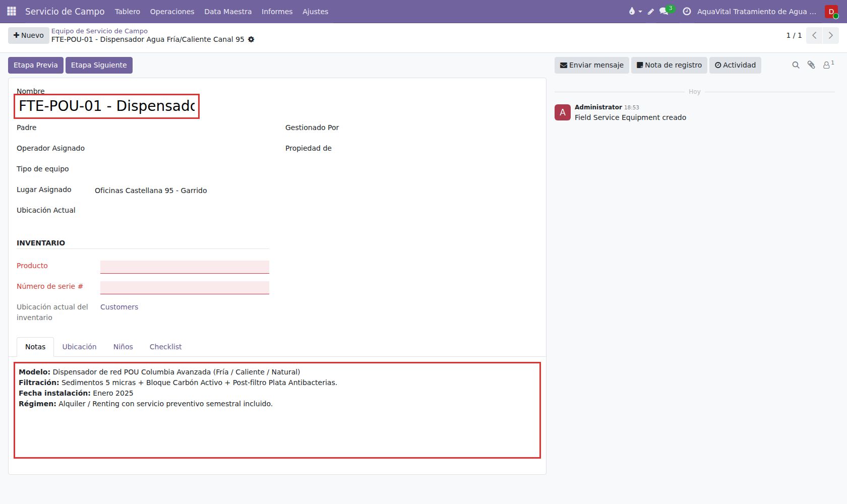The image size is (847, 504).
Task: Go back to Equipo de Servicio de Campo breadcrumb
Action: tap(99, 31)
